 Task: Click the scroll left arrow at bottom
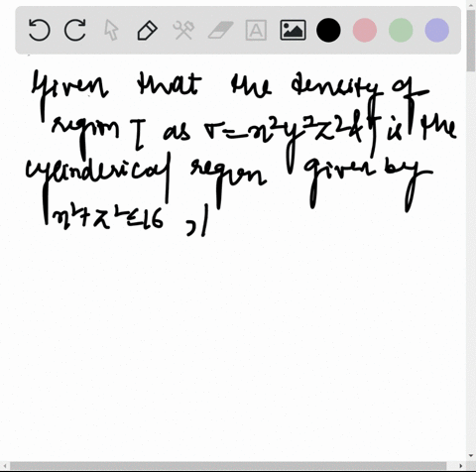coord(4,466)
